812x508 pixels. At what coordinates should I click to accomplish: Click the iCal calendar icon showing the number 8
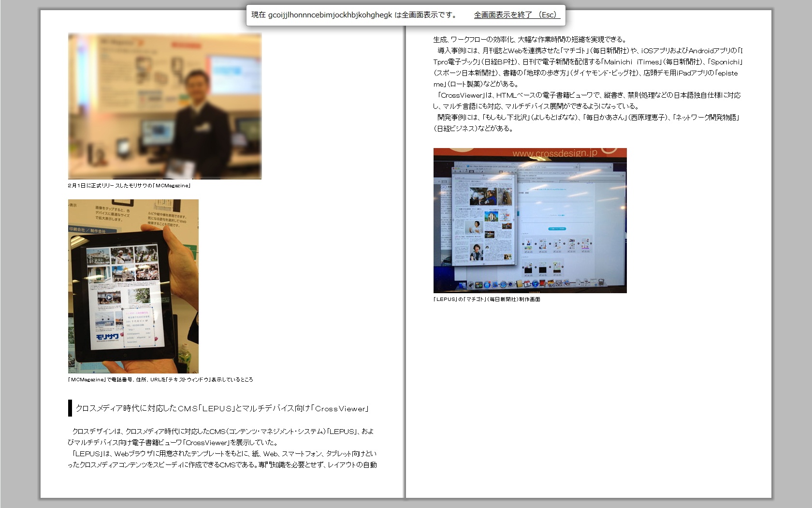click(527, 284)
